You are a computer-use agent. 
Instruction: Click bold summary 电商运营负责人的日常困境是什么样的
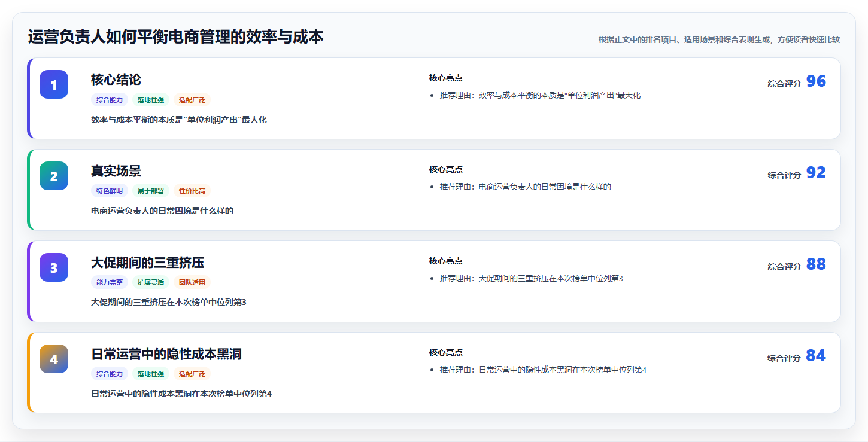(162, 211)
